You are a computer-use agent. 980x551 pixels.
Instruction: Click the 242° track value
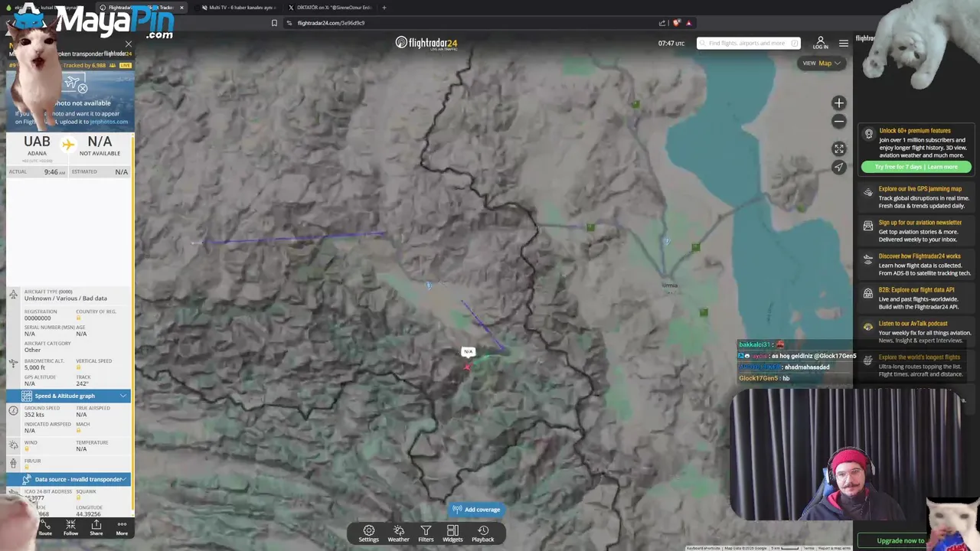pyautogui.click(x=83, y=383)
